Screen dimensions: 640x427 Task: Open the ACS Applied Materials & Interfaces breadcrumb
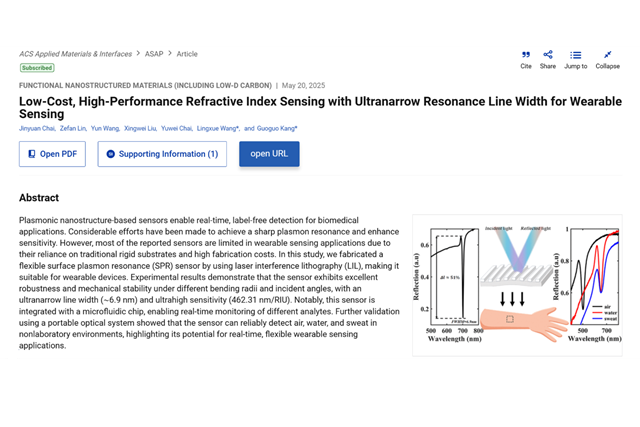tap(75, 54)
